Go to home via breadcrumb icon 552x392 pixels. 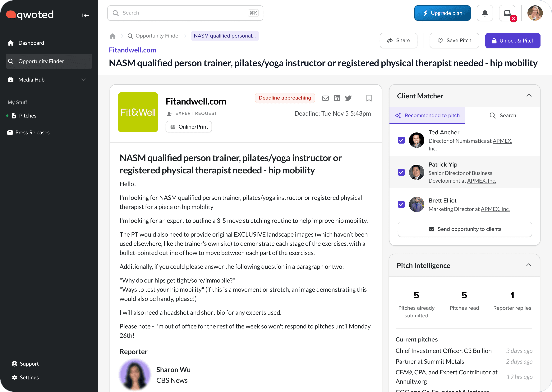(113, 36)
